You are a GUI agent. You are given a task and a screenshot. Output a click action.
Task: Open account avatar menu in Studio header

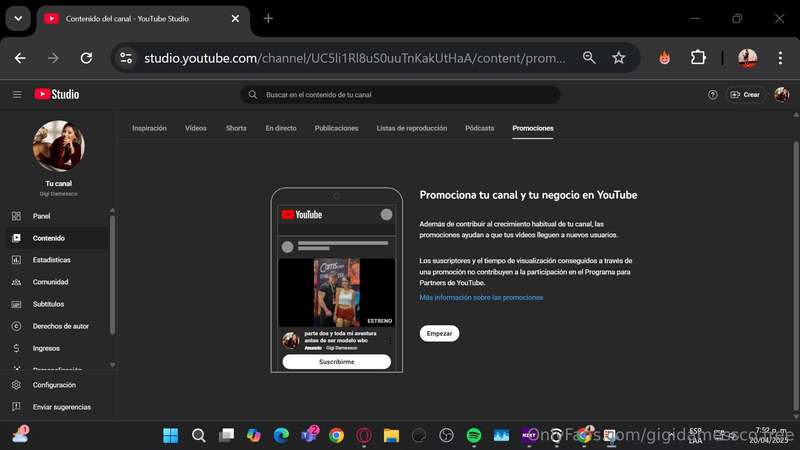[x=781, y=94]
